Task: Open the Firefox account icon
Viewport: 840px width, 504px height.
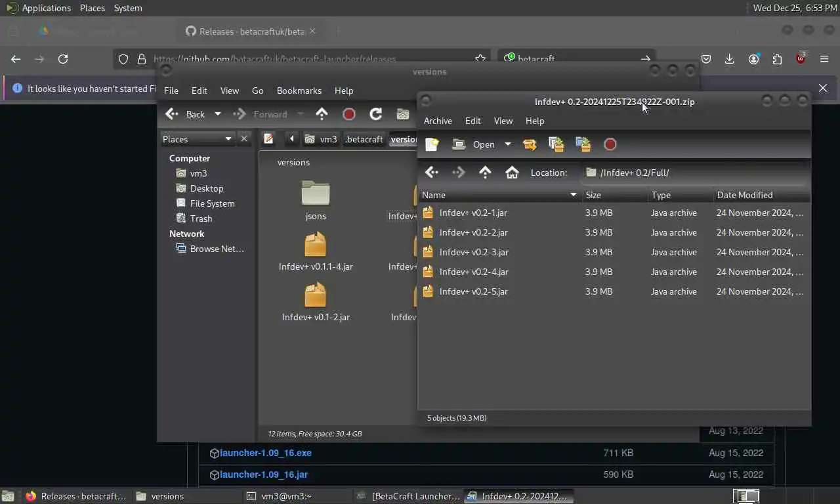Action: click(753, 59)
